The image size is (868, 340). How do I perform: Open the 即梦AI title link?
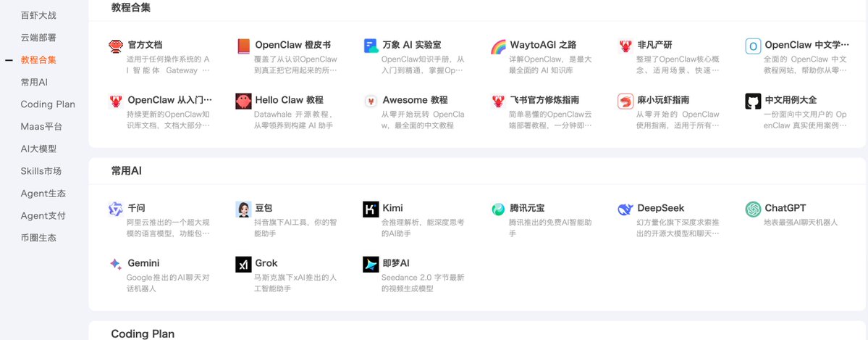[x=396, y=263]
